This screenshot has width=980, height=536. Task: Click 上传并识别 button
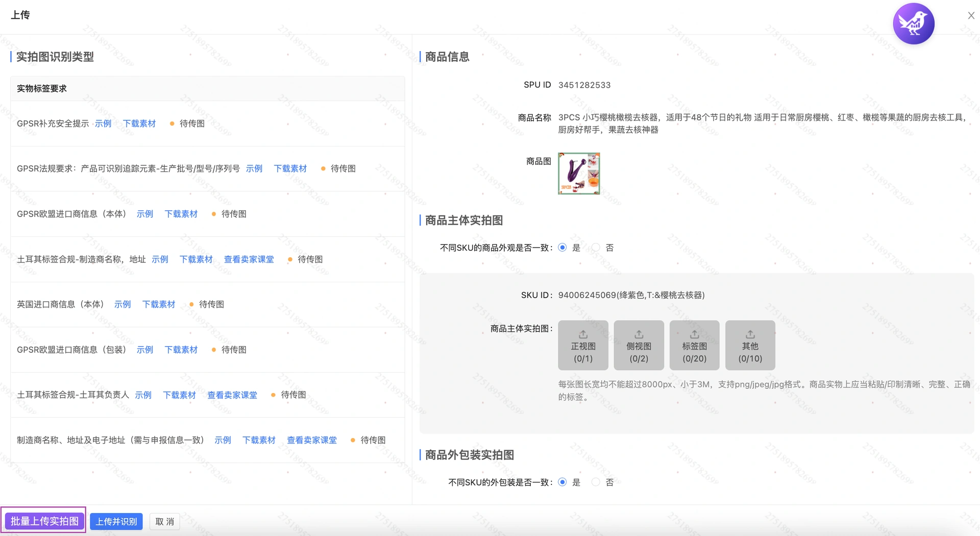click(x=116, y=521)
